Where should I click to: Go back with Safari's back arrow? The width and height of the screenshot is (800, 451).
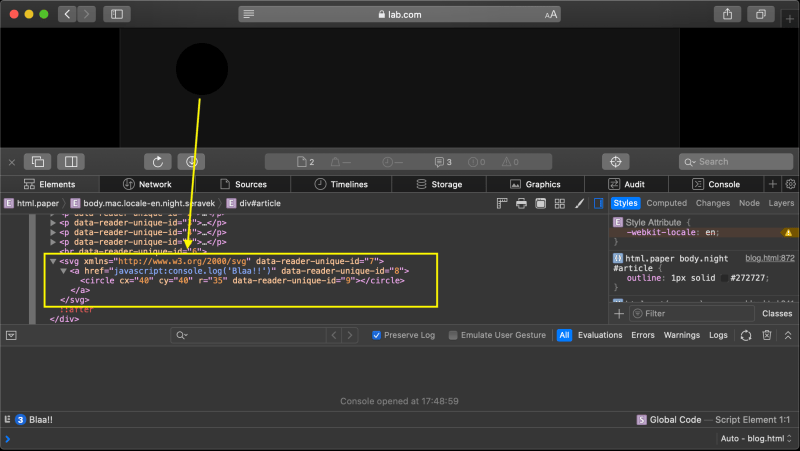67,14
